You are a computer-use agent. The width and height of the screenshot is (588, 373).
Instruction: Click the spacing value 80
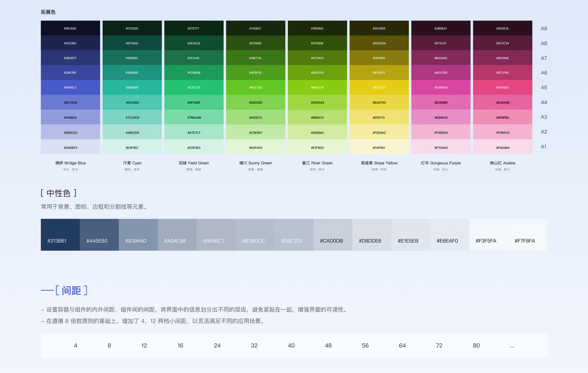pos(476,345)
